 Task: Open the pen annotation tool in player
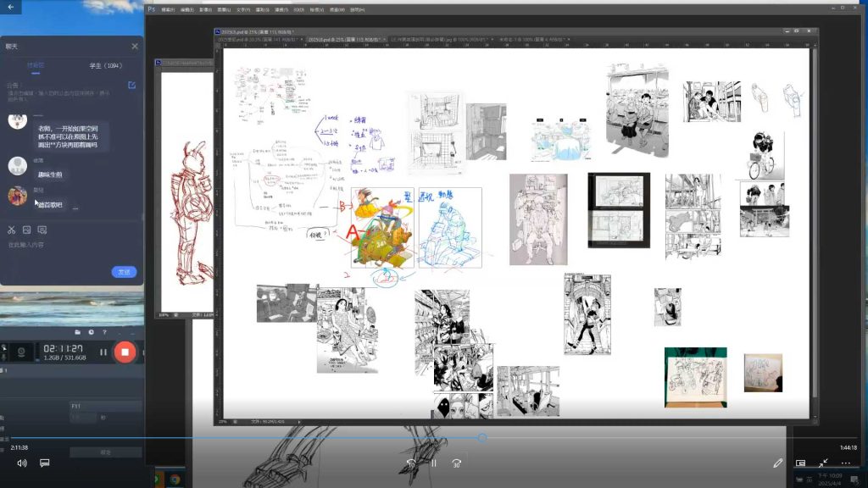pos(778,463)
